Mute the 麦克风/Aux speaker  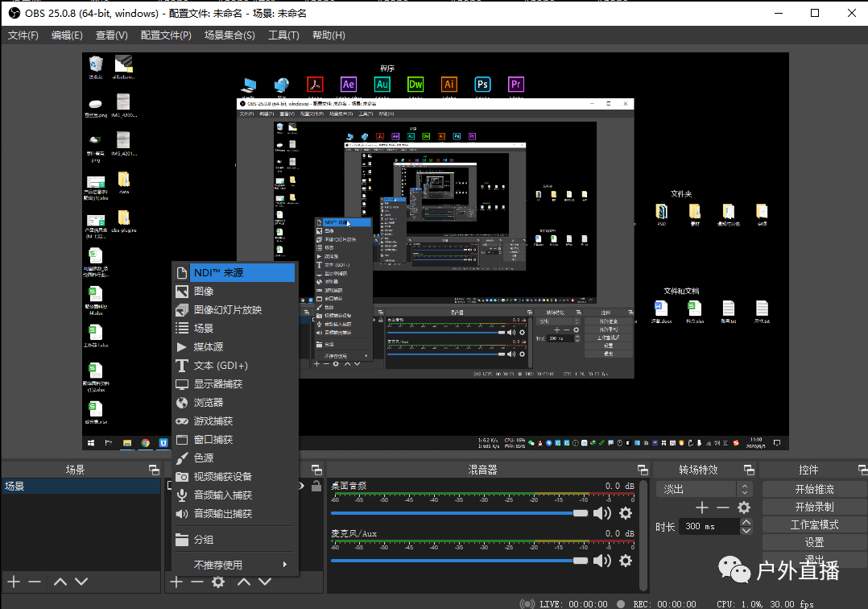pyautogui.click(x=601, y=560)
